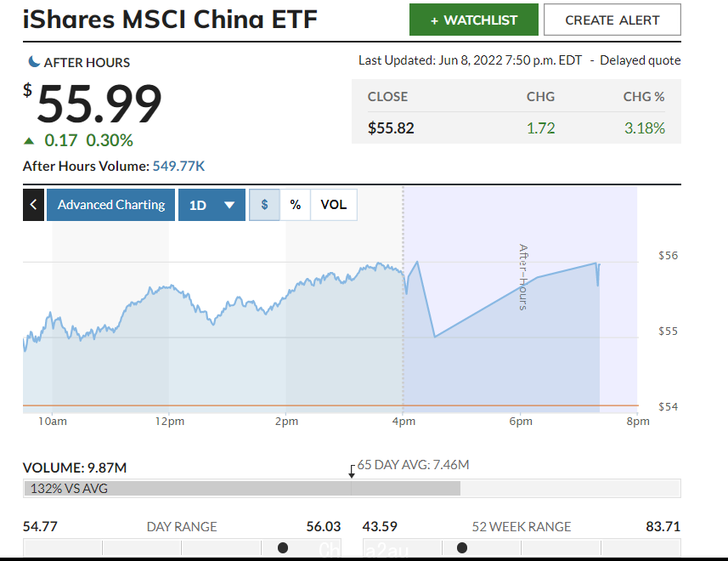Click the DAY RANGE label
Viewport: 728px width, 561px height.
click(x=182, y=527)
